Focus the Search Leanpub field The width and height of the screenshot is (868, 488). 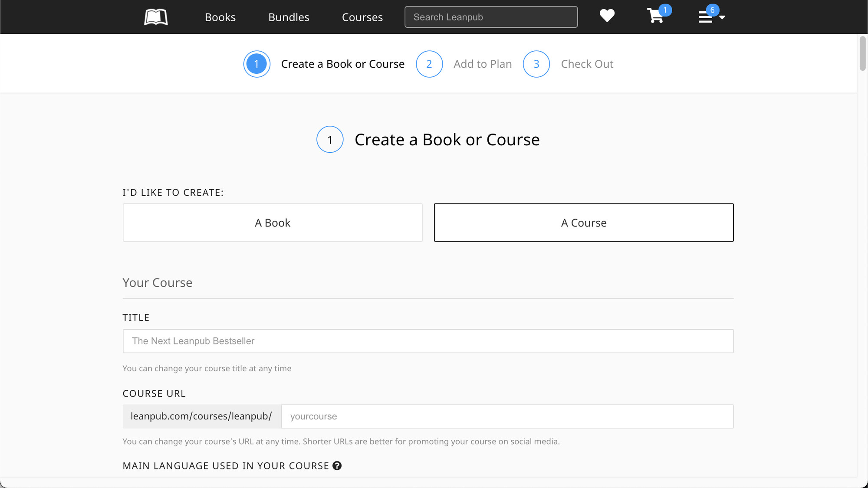click(491, 17)
